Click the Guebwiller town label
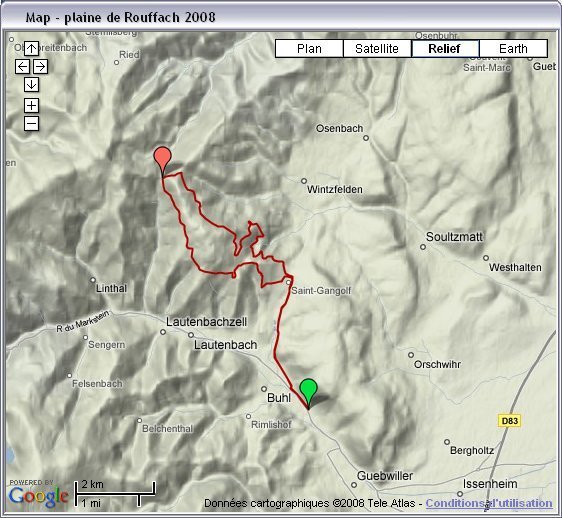The width and height of the screenshot is (562, 518). click(385, 476)
